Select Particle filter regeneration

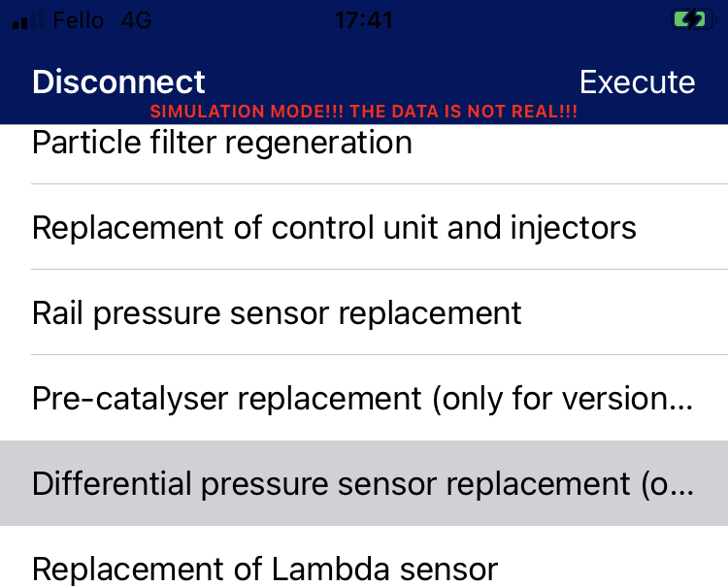(364, 147)
